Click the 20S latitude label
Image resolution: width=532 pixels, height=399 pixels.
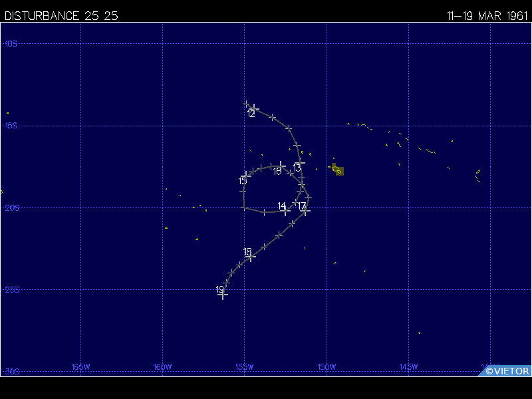[x=11, y=207]
